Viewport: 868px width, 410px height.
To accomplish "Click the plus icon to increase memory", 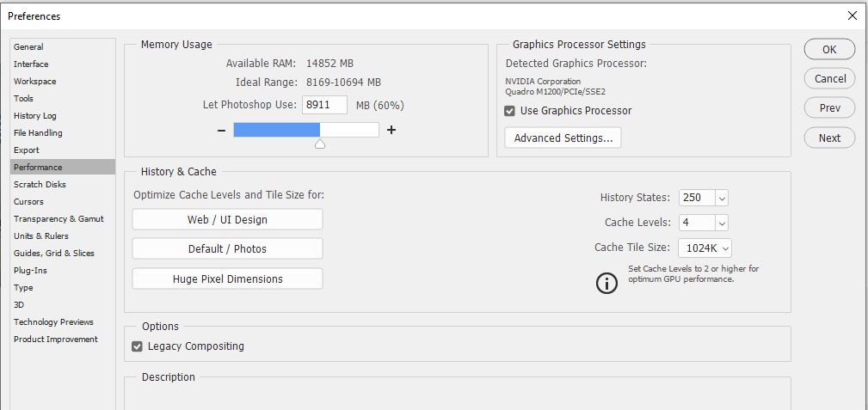I will (391, 131).
